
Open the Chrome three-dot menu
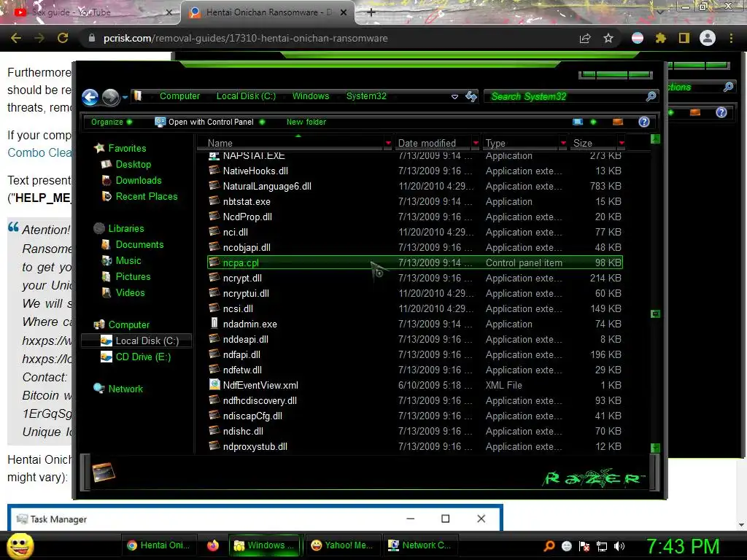tap(731, 38)
